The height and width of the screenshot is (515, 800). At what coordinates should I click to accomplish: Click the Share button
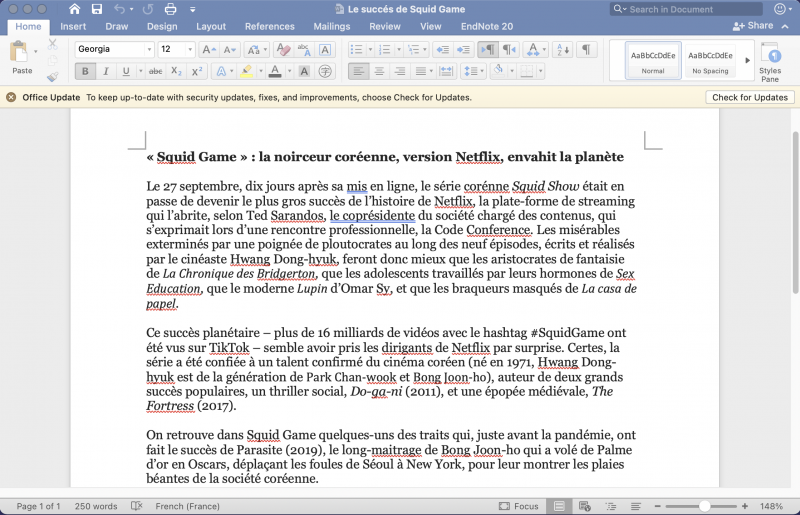tap(753, 26)
